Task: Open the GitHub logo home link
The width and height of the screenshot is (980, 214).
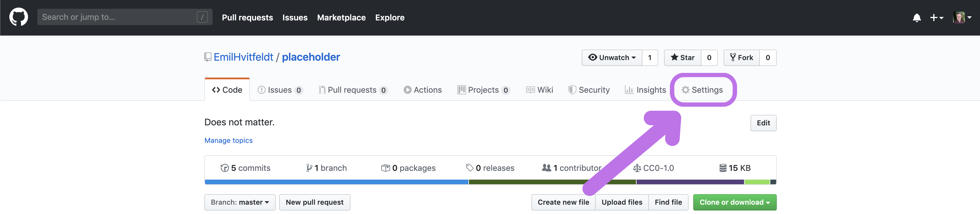Action: [x=18, y=17]
